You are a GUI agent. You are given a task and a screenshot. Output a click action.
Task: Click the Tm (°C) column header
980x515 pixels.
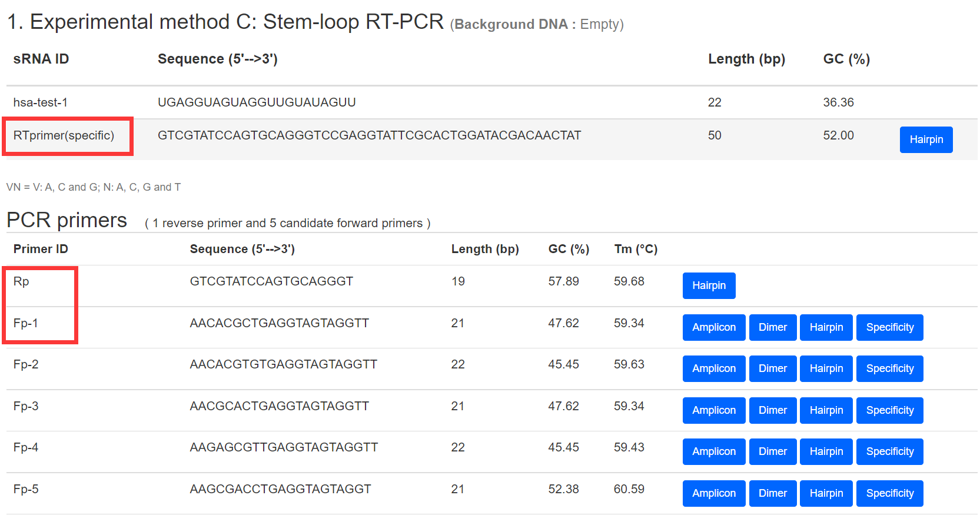tap(636, 249)
